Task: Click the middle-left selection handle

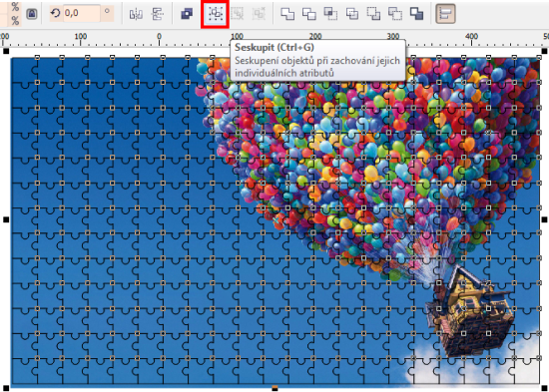Action: (6, 219)
